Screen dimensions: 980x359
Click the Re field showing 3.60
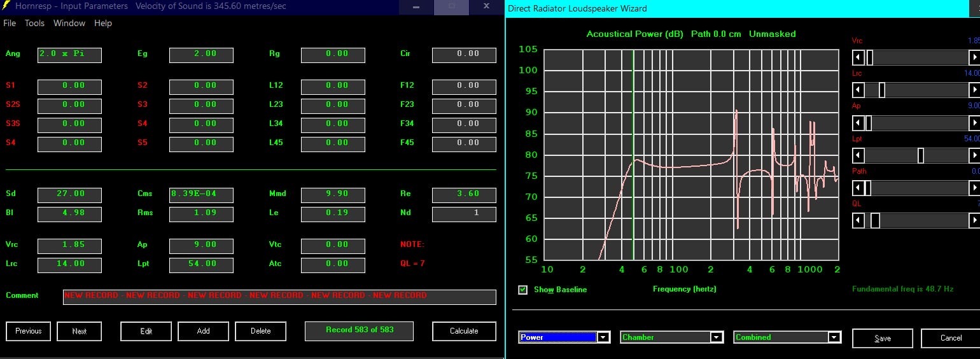coord(464,195)
